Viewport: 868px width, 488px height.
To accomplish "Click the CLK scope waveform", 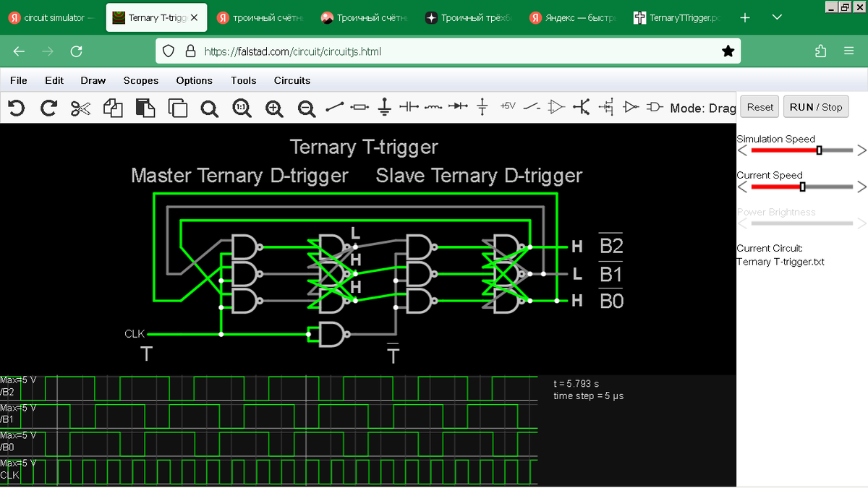I will tap(269, 471).
